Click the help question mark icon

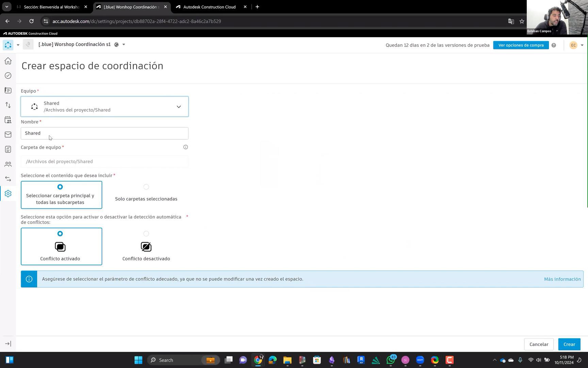(554, 45)
